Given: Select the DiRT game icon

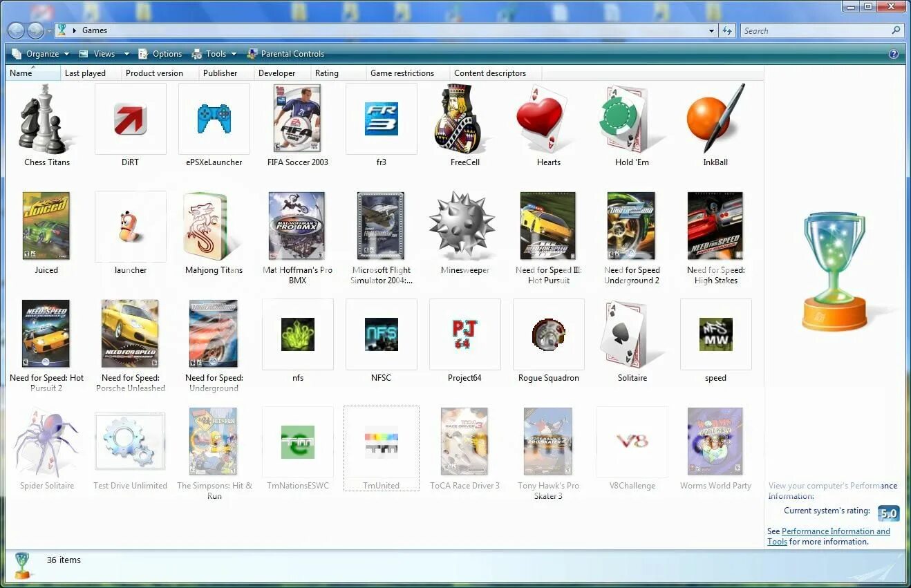Looking at the screenshot, I should (131, 119).
